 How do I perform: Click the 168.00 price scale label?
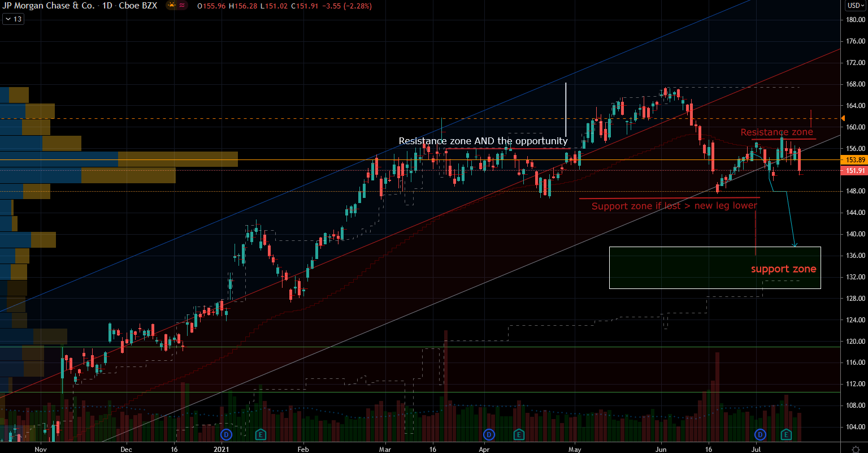(856, 84)
